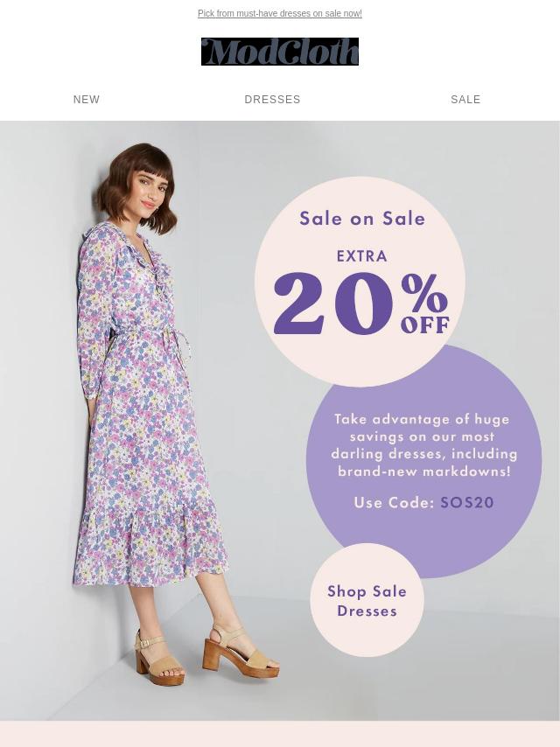Open the 'Pick from must-have dresses' preheader link
Viewport: 560px width, 747px height.
[280, 13]
